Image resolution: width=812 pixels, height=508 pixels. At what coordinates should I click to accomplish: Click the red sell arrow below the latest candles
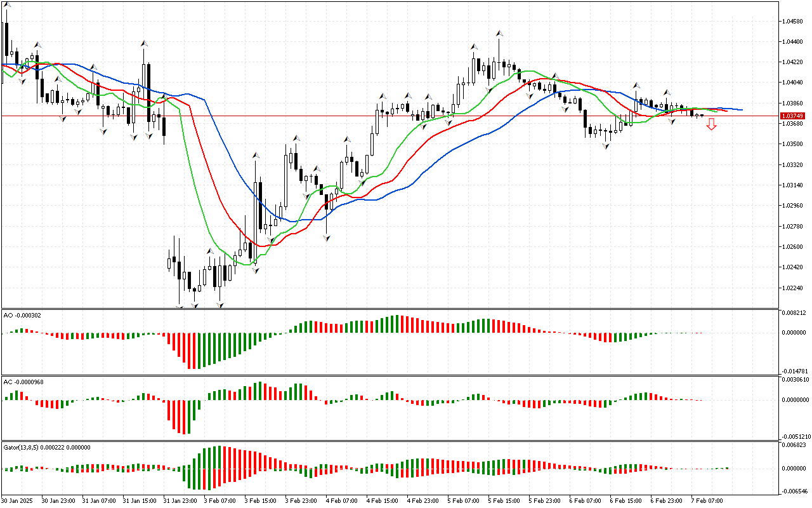coord(712,124)
